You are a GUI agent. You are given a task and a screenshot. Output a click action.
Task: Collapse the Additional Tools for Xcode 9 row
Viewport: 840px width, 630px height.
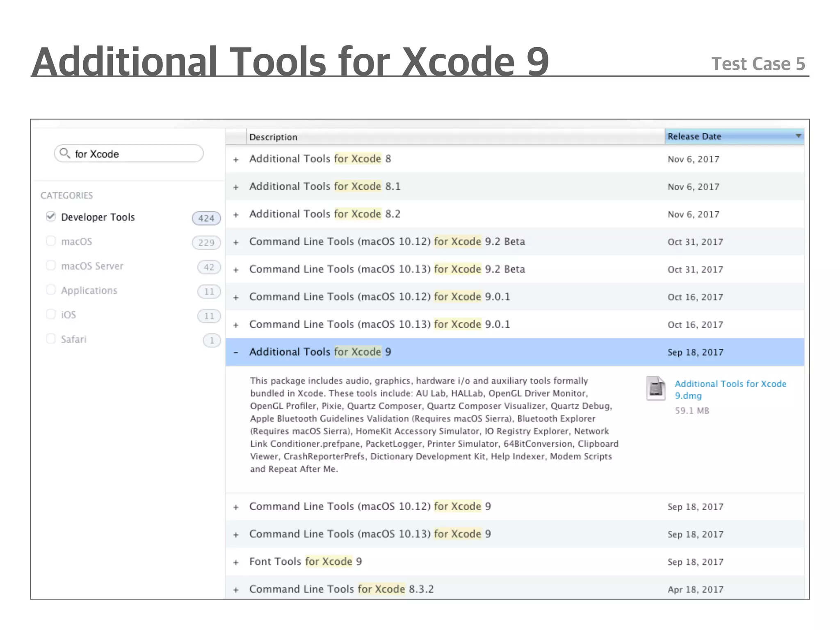click(236, 352)
